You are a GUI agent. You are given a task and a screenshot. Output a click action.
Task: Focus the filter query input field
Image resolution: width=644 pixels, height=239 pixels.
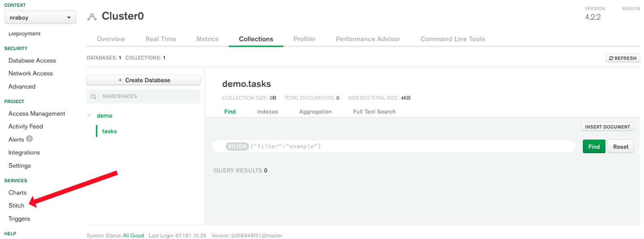point(394,146)
